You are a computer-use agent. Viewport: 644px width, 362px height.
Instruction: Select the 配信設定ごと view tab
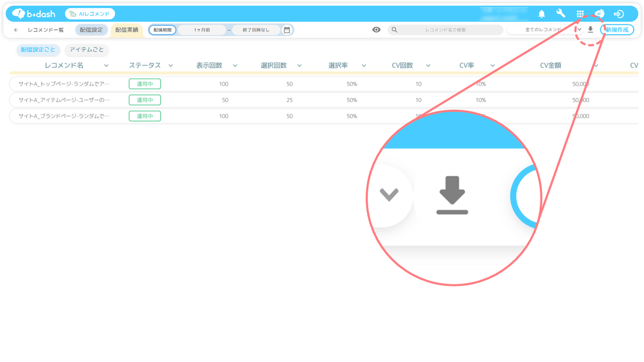tap(38, 50)
